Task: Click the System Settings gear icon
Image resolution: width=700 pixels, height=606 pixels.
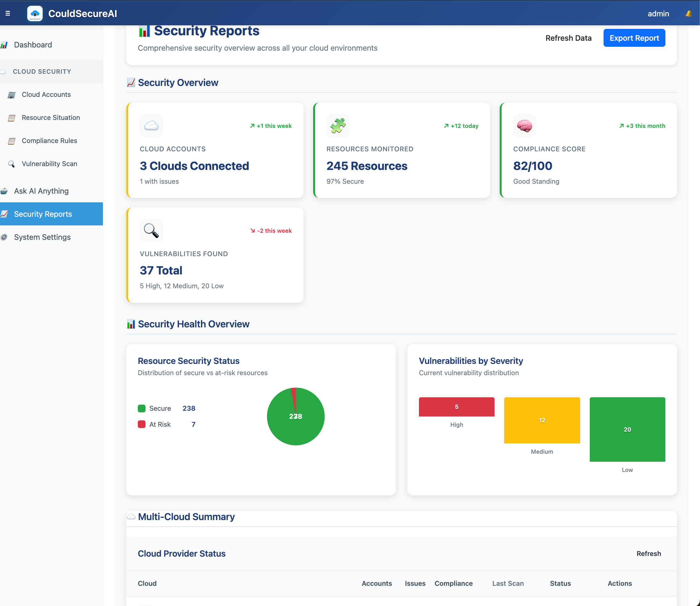Action: 4,237
